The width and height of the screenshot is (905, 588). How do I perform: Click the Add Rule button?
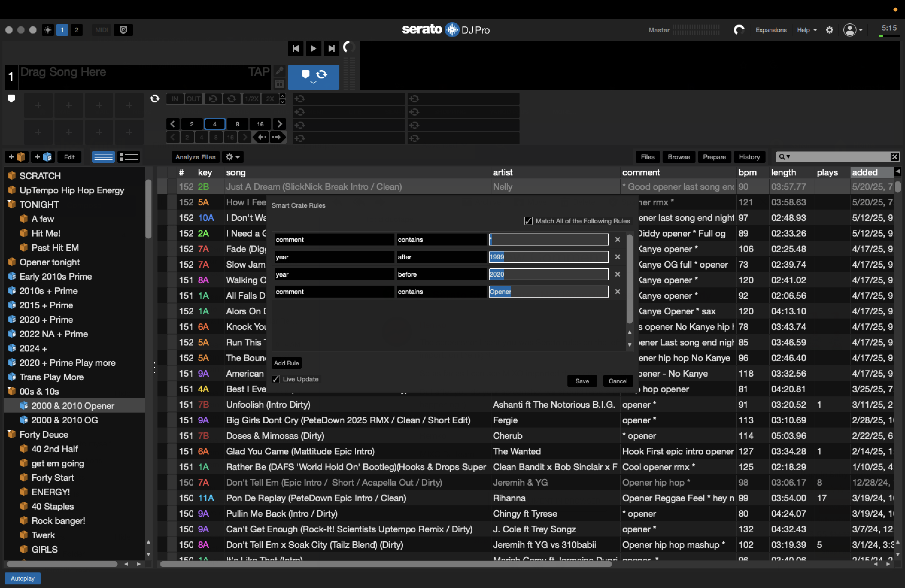[286, 363]
